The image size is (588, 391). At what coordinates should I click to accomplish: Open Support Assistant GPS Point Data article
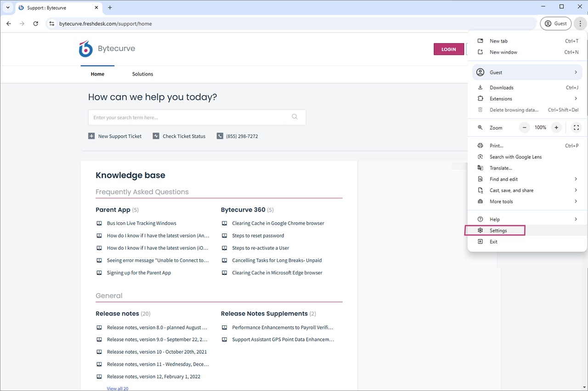pos(283,340)
